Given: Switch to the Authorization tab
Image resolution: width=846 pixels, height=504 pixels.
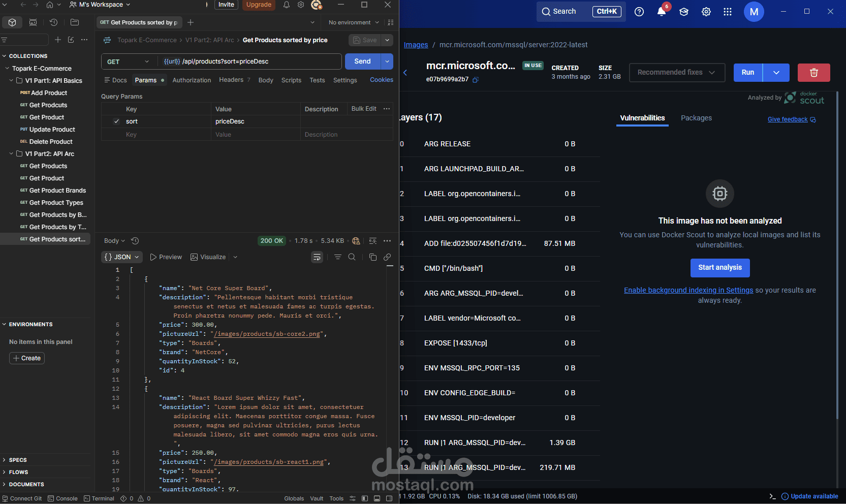Looking at the screenshot, I should click(x=192, y=80).
